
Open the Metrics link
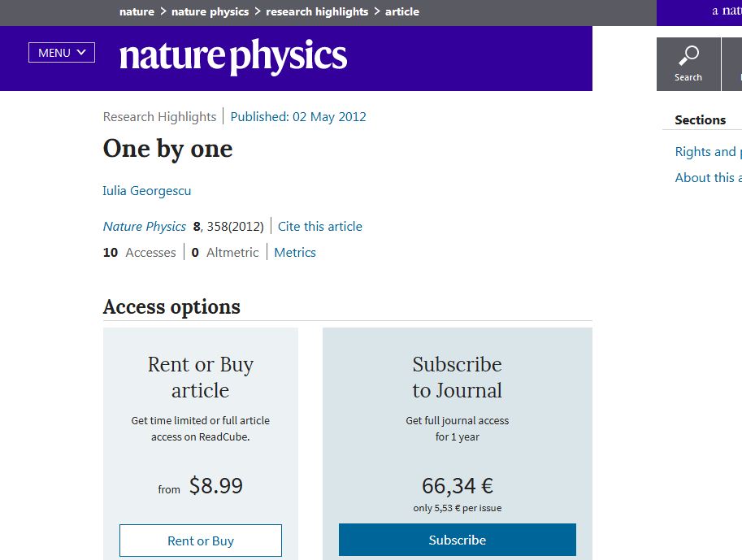tap(295, 253)
